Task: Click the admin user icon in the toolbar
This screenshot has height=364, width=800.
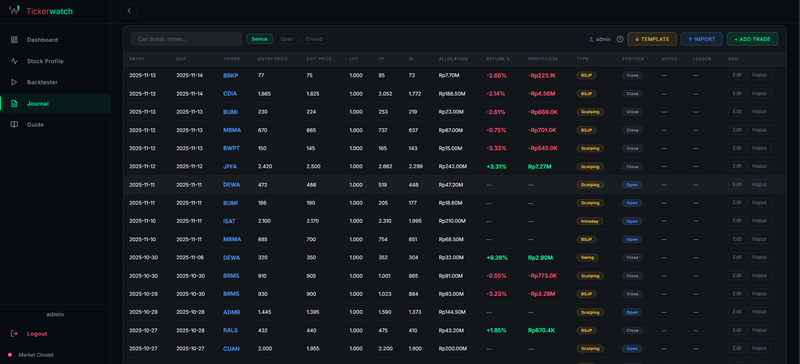Action: pos(591,39)
